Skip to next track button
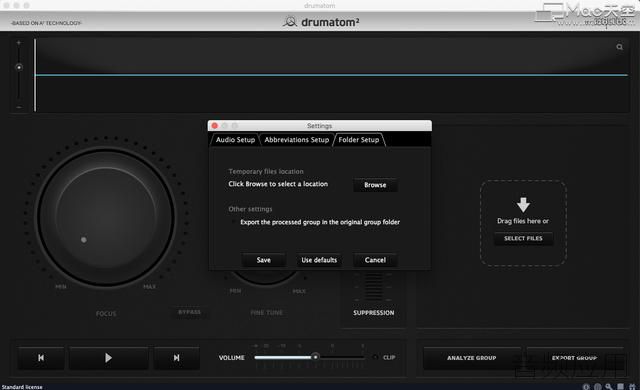This screenshot has width=640, height=390. tap(176, 358)
